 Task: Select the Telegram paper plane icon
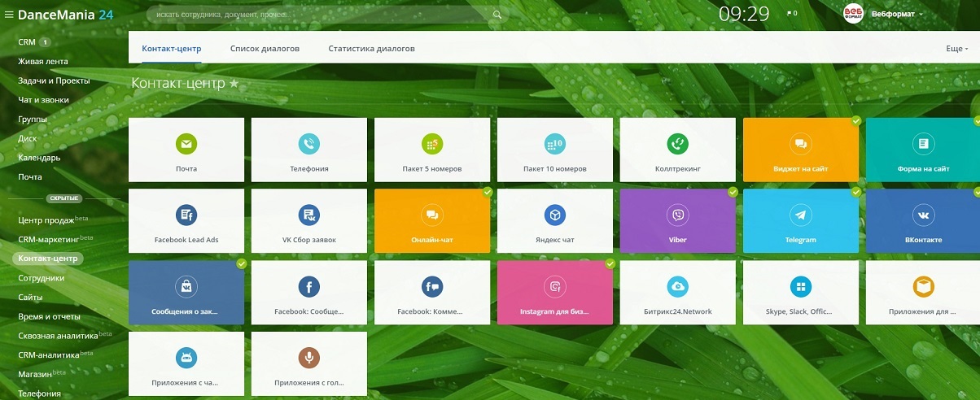pyautogui.click(x=800, y=215)
